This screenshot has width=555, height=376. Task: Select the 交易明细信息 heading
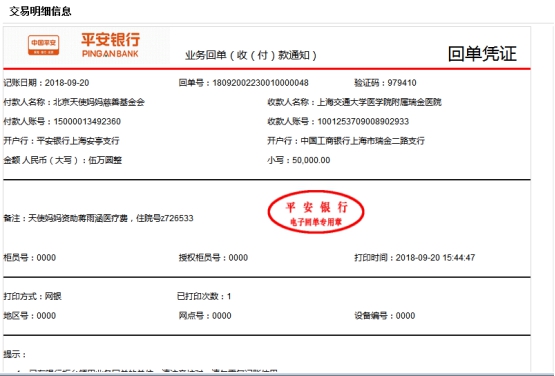pos(40,11)
